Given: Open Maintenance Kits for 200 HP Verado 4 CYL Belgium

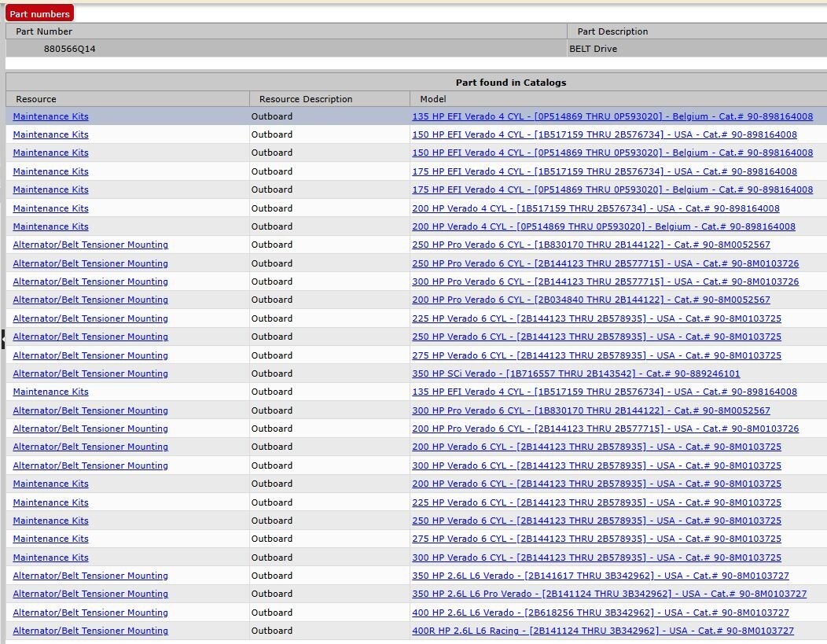Looking at the screenshot, I should point(50,226).
